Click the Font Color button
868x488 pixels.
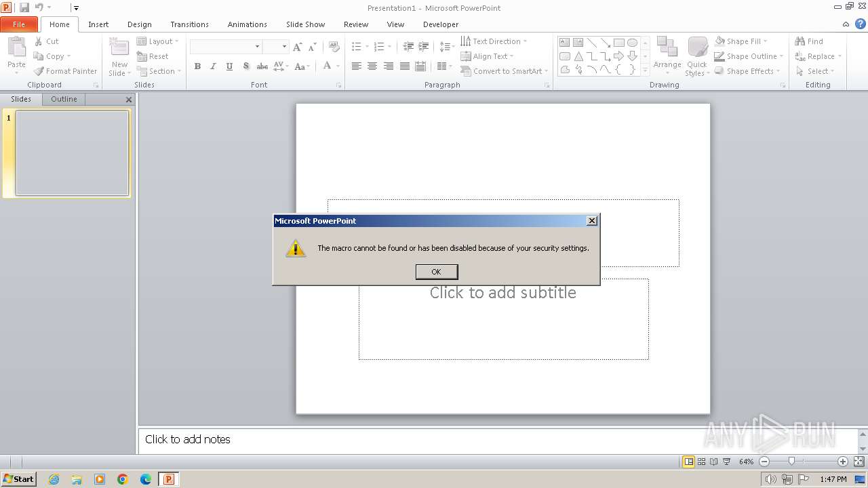328,66
